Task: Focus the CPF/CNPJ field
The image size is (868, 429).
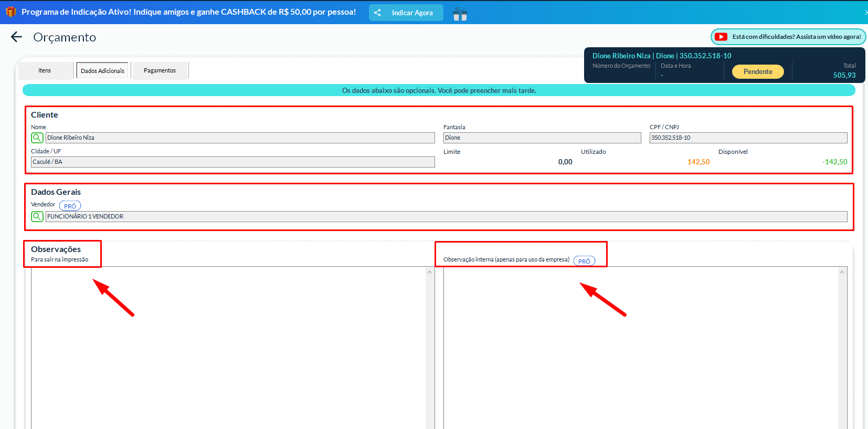Action: tap(748, 138)
